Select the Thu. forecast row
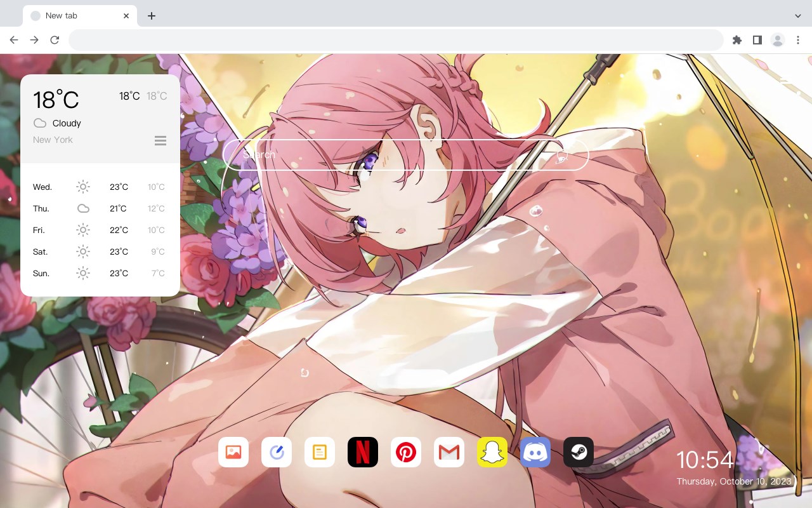The height and width of the screenshot is (508, 812). point(100,208)
